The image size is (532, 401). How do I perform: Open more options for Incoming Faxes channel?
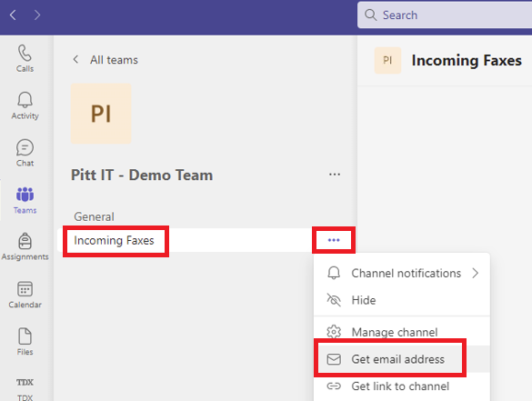coord(334,240)
